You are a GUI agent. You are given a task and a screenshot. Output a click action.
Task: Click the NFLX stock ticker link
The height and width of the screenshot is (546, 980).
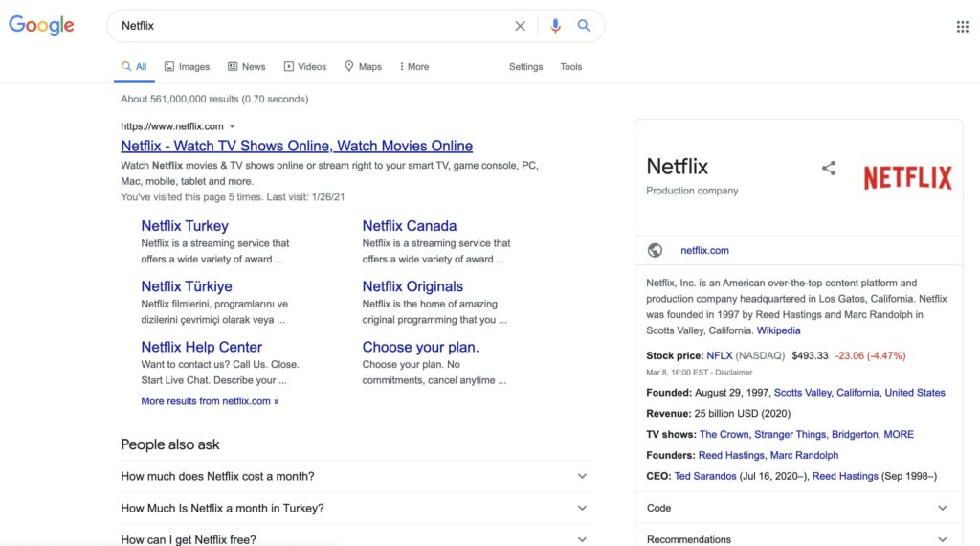coord(720,356)
